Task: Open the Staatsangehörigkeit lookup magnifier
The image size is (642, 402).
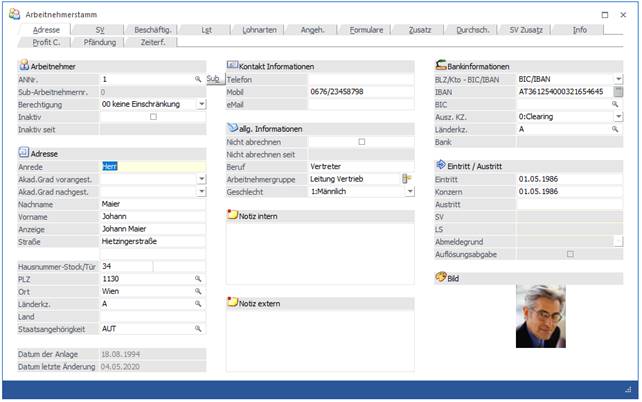Action: (198, 328)
